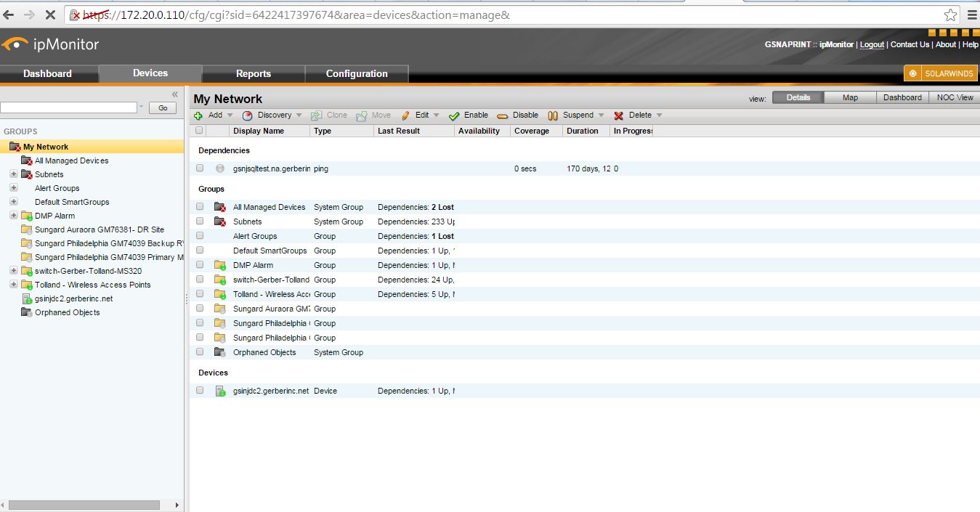Click the Edit pencil icon
Screen dimensions: 980x512
coord(405,115)
